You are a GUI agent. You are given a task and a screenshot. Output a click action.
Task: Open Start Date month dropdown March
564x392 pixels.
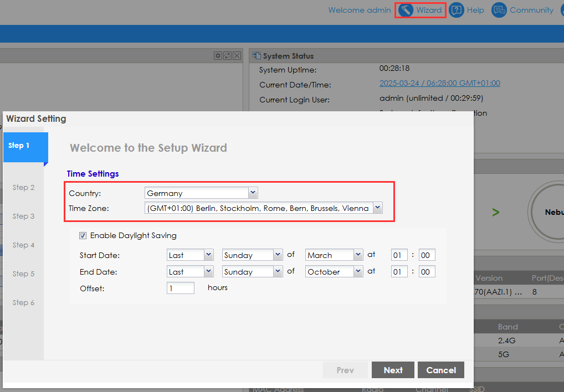[334, 255]
